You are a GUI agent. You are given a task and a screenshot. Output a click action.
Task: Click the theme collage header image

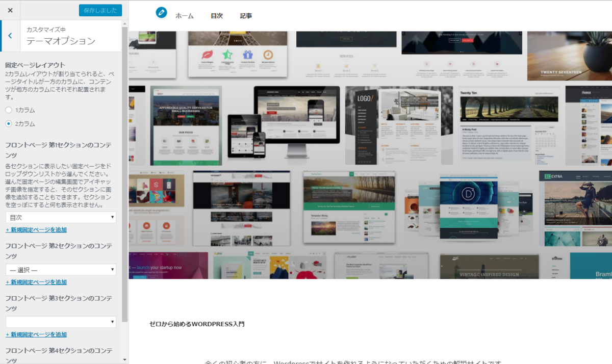click(370, 155)
